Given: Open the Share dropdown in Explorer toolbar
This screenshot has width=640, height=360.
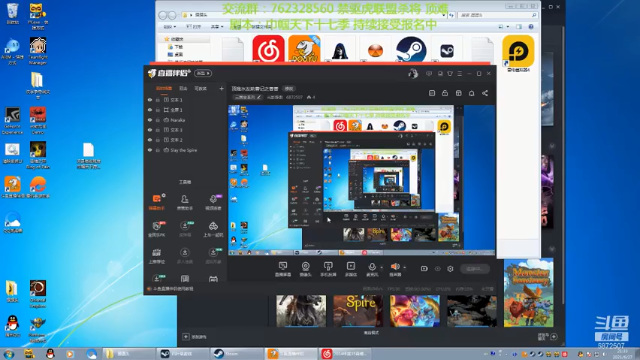Looking at the screenshot, I should point(216,27).
